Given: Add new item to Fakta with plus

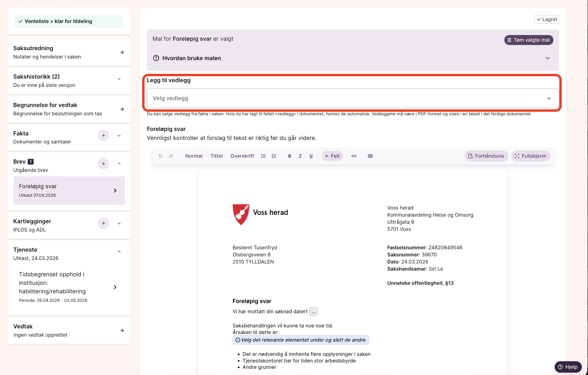Looking at the screenshot, I should [x=103, y=135].
